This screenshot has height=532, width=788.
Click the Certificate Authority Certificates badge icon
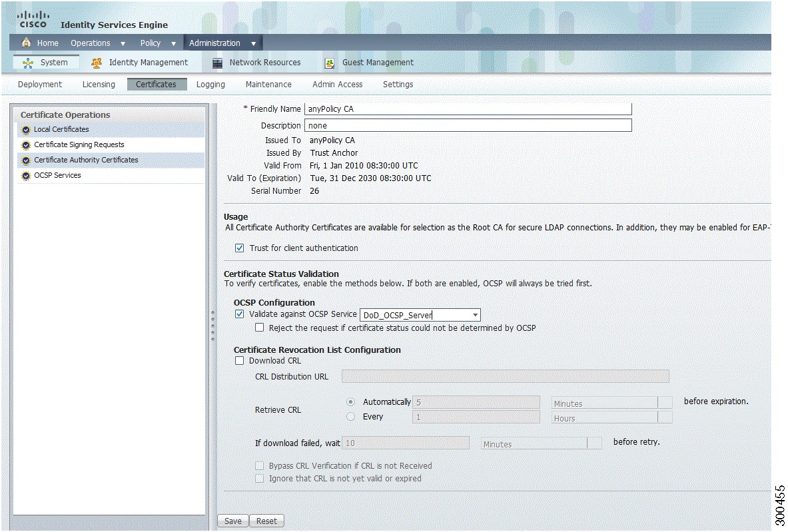(x=26, y=160)
